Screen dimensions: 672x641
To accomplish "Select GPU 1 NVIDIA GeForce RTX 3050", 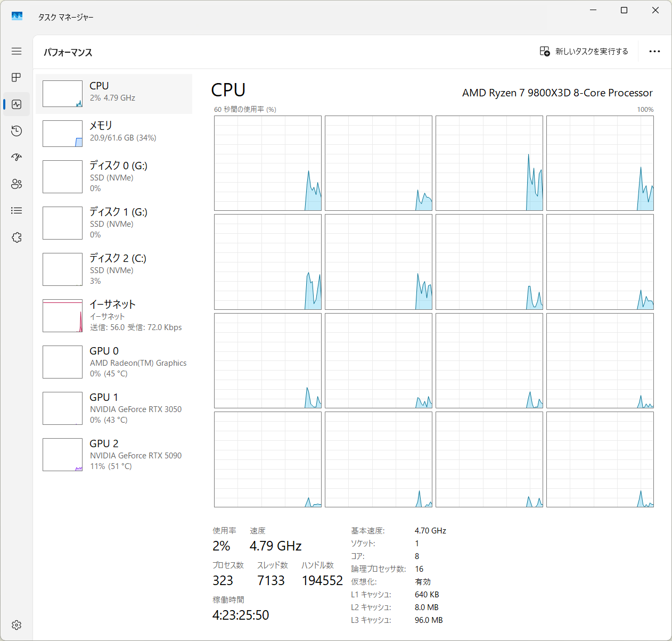I will tap(114, 408).
